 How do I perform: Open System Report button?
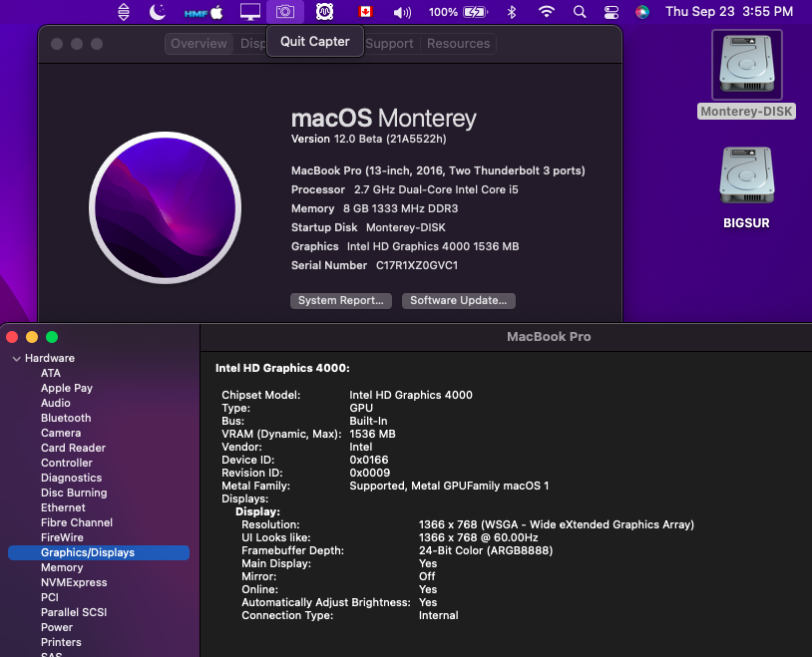(x=341, y=301)
